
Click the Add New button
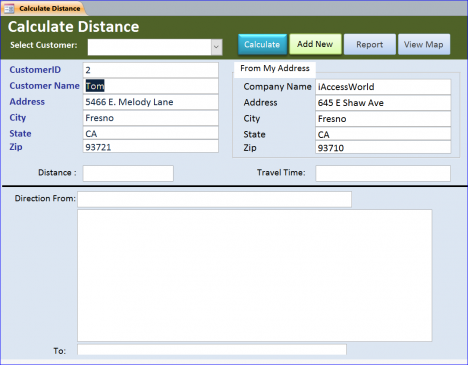315,44
